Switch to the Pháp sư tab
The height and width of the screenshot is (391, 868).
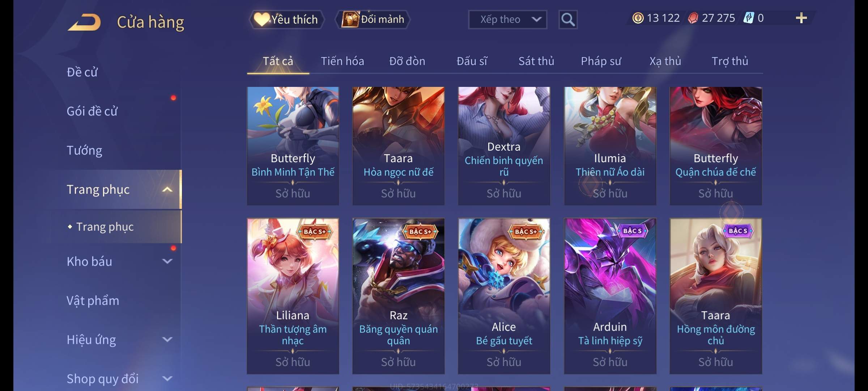[x=601, y=61]
